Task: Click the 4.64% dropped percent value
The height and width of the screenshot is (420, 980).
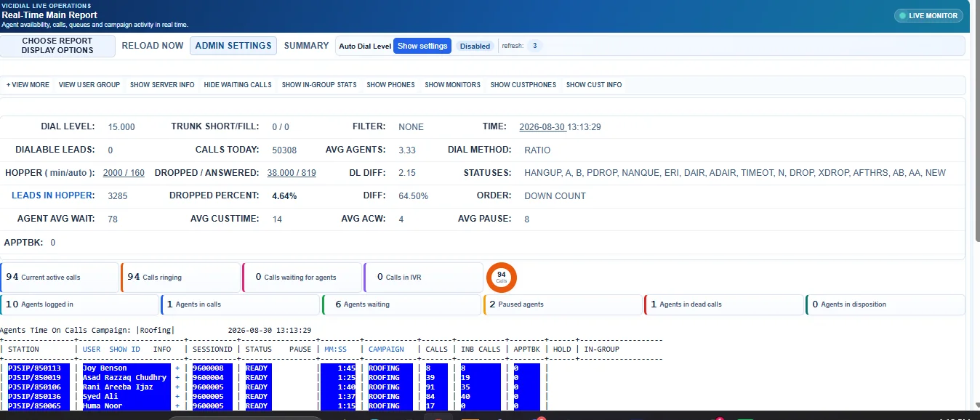Action: (x=284, y=196)
